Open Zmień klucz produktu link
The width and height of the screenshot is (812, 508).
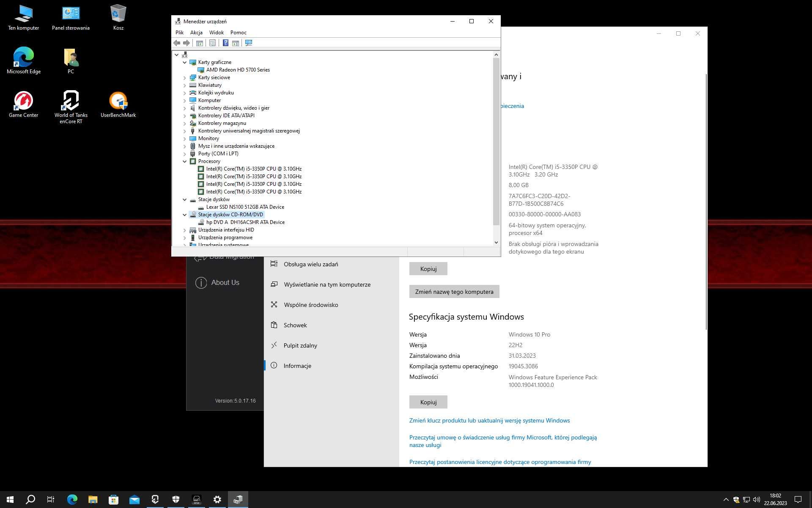489,420
